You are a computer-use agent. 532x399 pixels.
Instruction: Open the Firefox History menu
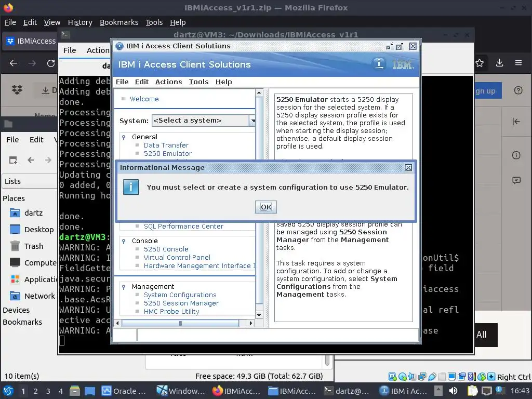tap(80, 22)
